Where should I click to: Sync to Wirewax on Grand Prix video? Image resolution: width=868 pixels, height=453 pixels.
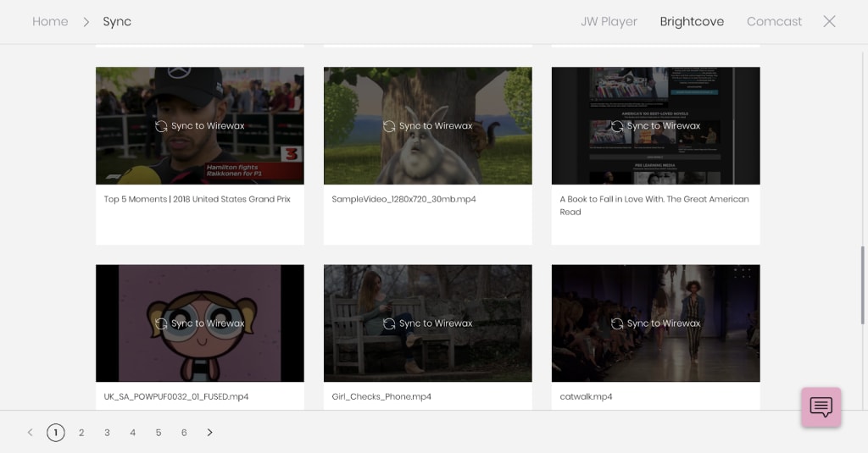point(200,126)
